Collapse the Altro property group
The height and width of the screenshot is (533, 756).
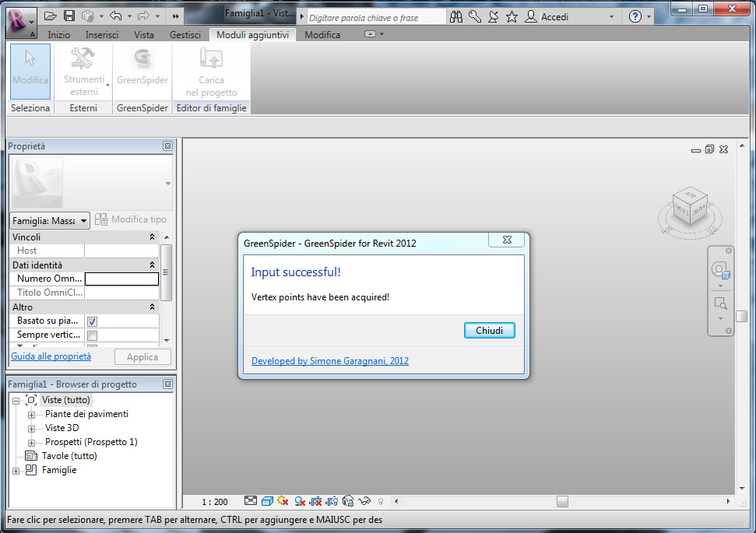[x=152, y=307]
